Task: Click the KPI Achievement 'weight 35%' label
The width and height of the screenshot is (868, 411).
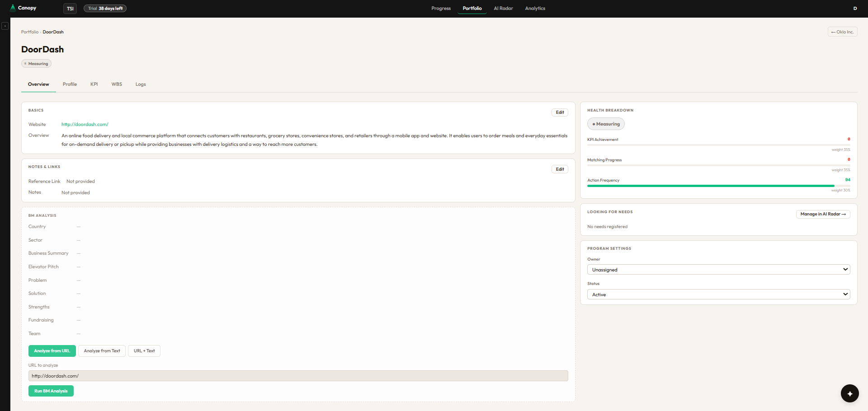Action: (x=841, y=150)
